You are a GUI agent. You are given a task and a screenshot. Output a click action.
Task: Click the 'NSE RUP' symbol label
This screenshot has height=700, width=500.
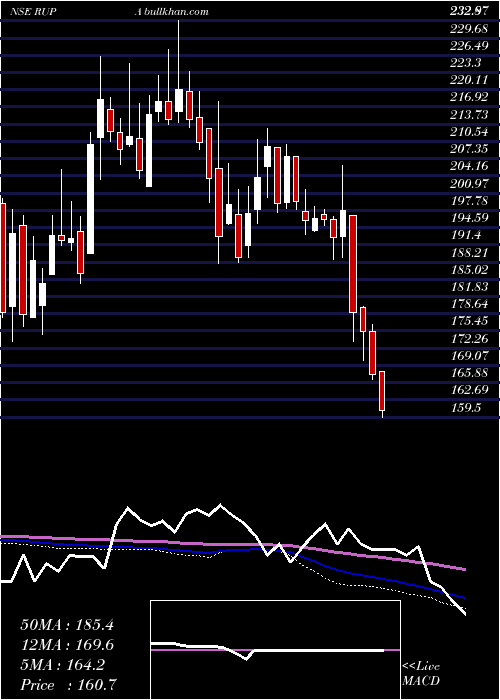coord(33,12)
